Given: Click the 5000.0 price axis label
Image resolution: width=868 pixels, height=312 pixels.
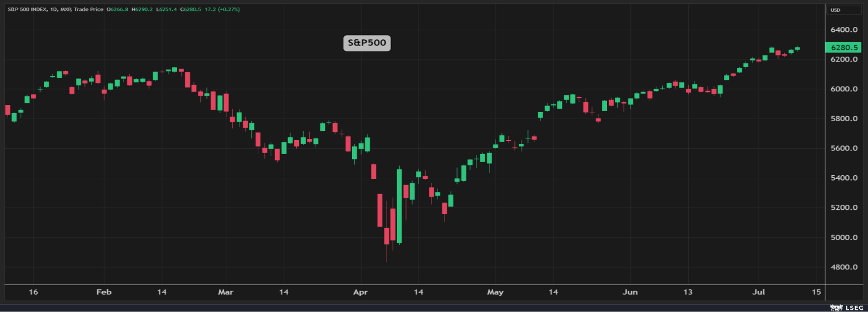Looking at the screenshot, I should tap(844, 237).
